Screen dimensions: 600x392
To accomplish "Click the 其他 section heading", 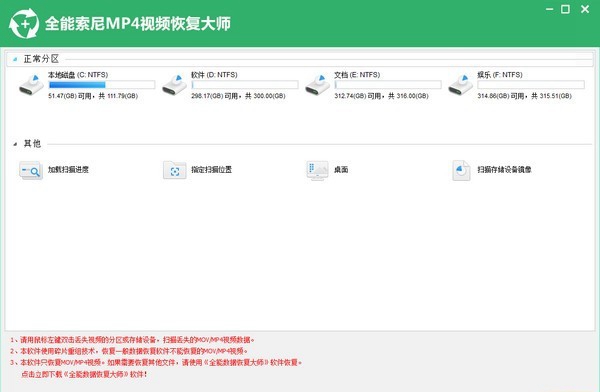I will coord(33,144).
